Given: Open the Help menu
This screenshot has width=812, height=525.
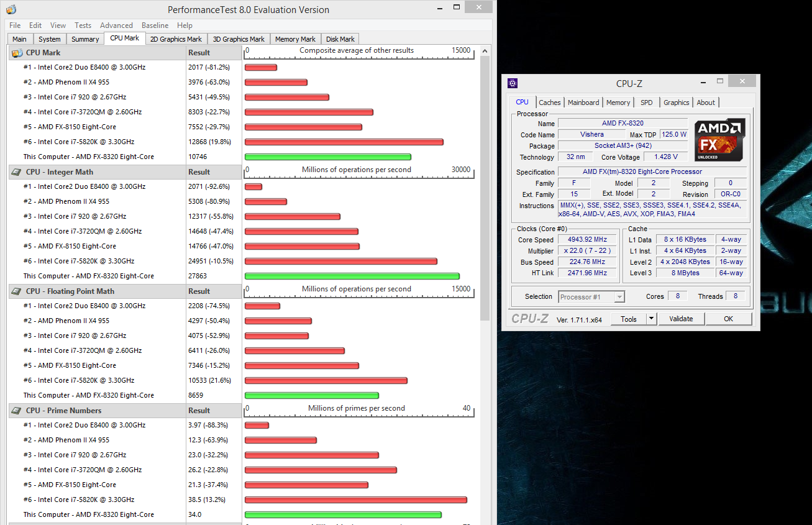Looking at the screenshot, I should point(185,25).
